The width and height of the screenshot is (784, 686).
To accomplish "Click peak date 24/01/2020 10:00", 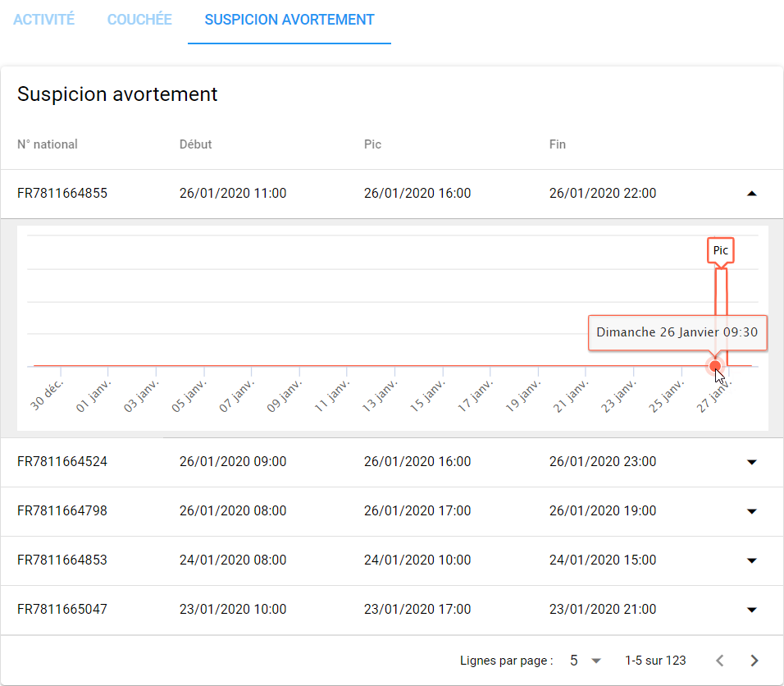I will coord(417,560).
